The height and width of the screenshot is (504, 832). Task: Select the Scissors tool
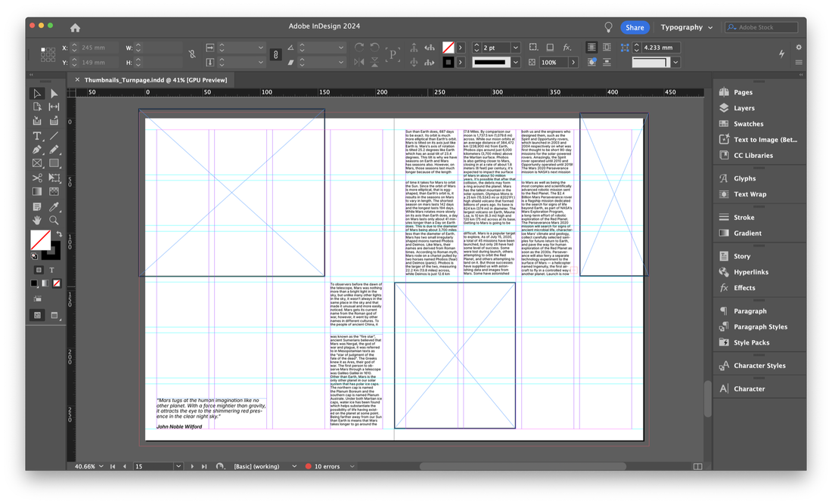[37, 178]
